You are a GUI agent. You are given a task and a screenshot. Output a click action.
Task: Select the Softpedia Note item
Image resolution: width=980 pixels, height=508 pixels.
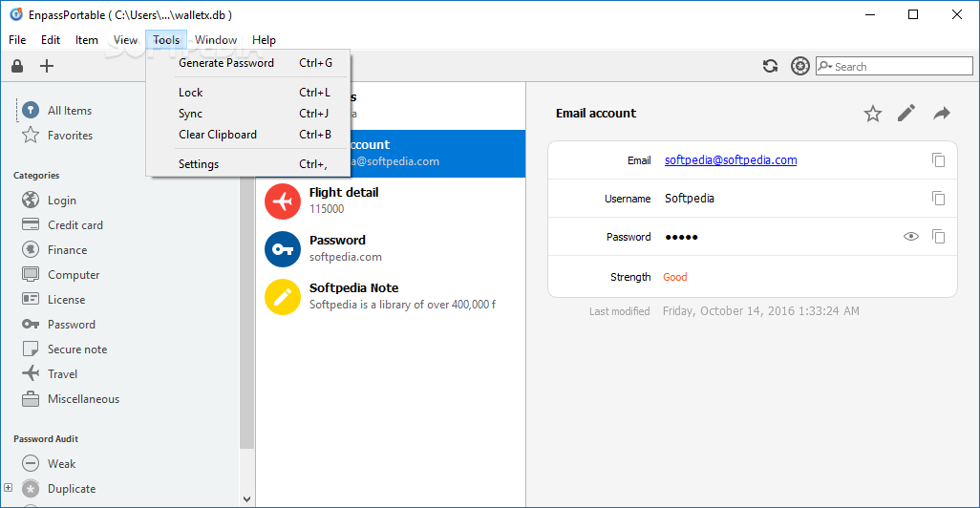391,297
